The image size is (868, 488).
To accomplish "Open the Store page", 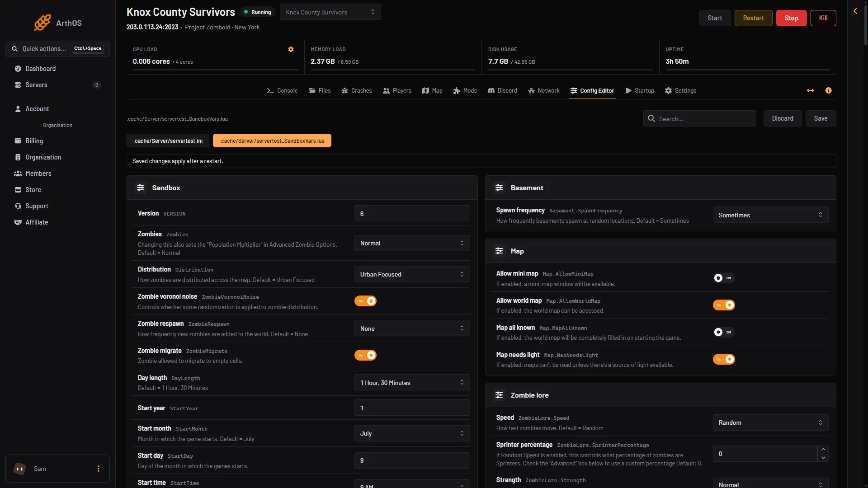I will click(x=57, y=190).
